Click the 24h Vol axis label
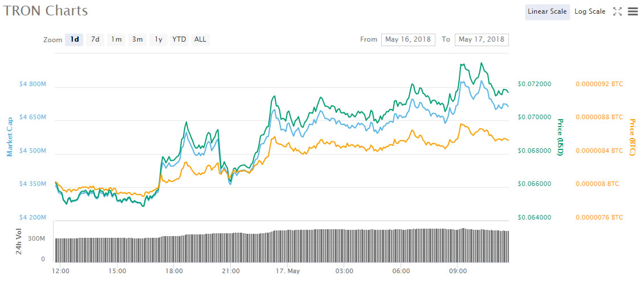This screenshot has width=644, height=284. click(x=19, y=242)
